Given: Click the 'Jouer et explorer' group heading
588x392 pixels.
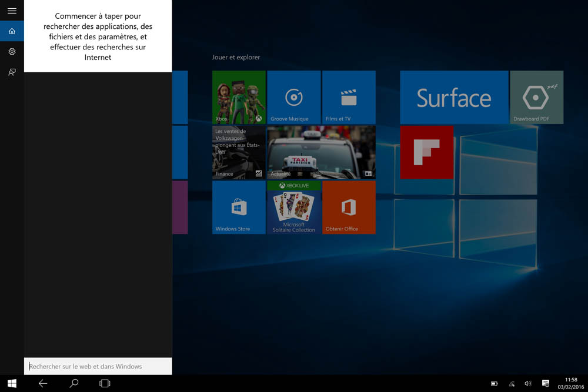Looking at the screenshot, I should [x=236, y=58].
